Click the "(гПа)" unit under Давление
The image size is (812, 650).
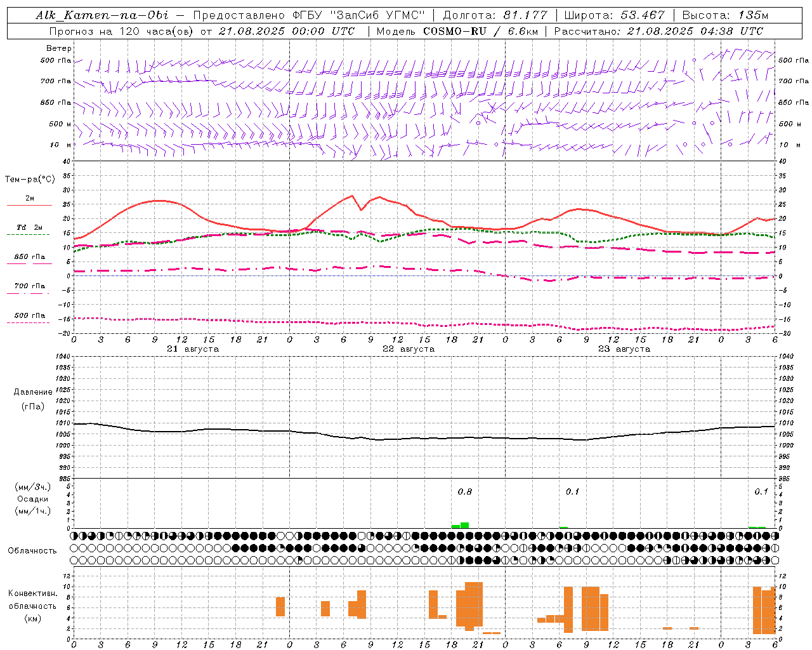coord(33,407)
